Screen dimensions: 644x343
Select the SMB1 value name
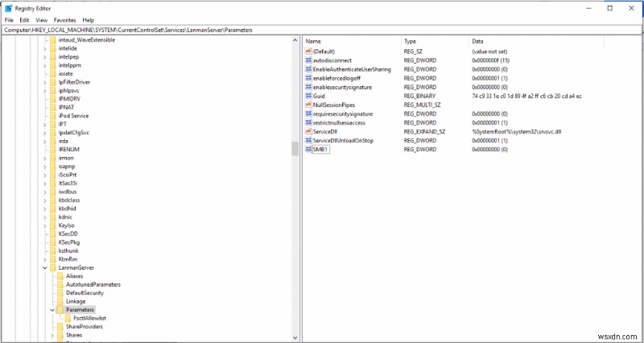pos(320,150)
